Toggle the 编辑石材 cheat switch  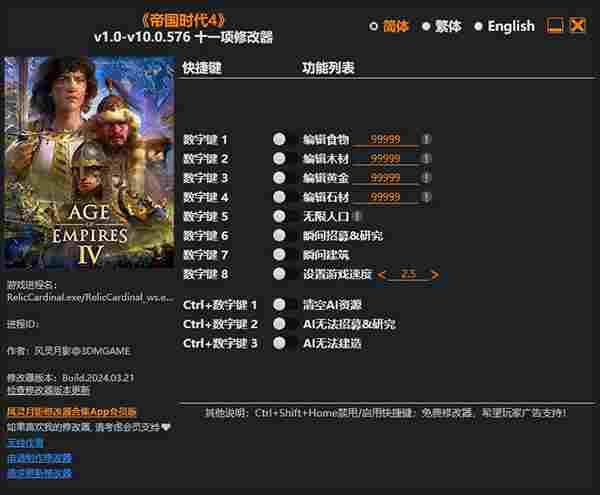pyautogui.click(x=285, y=197)
